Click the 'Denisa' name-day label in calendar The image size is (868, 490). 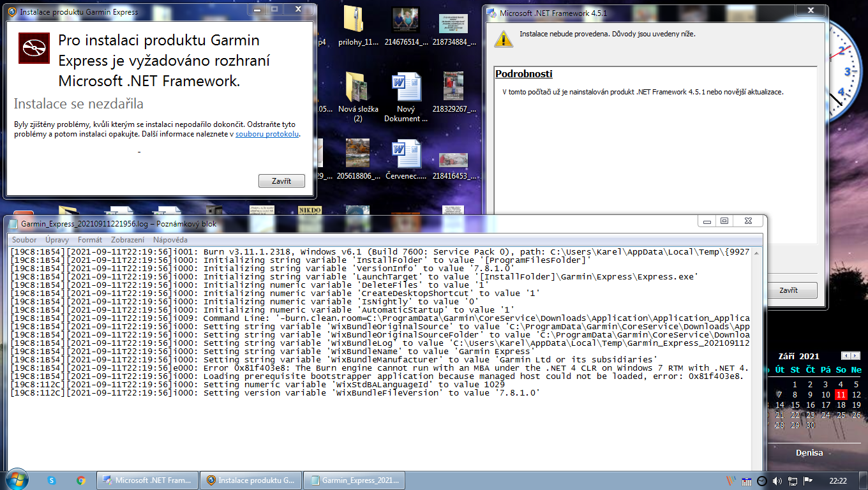(809, 452)
